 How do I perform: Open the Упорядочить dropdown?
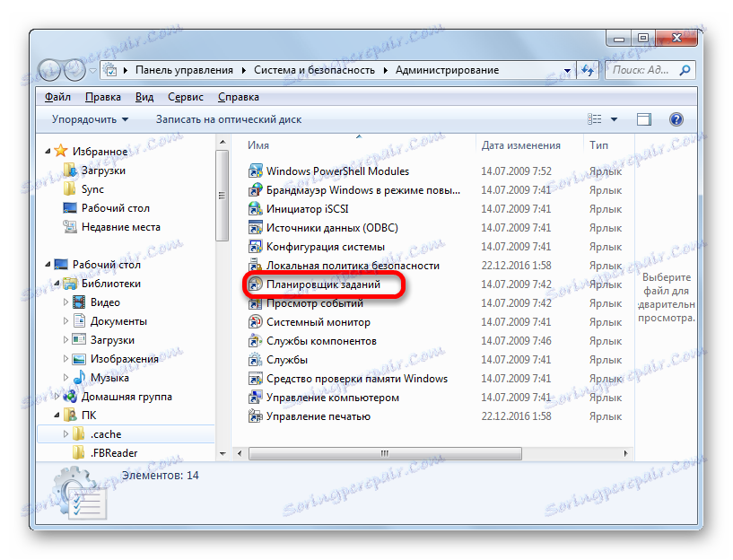(x=90, y=119)
